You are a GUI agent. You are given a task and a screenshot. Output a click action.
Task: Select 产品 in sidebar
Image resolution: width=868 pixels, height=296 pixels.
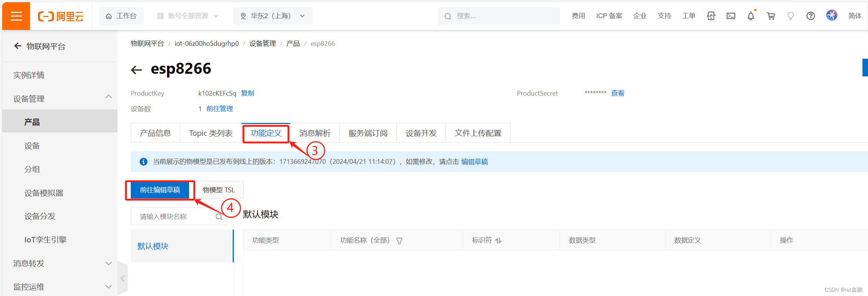[x=60, y=122]
